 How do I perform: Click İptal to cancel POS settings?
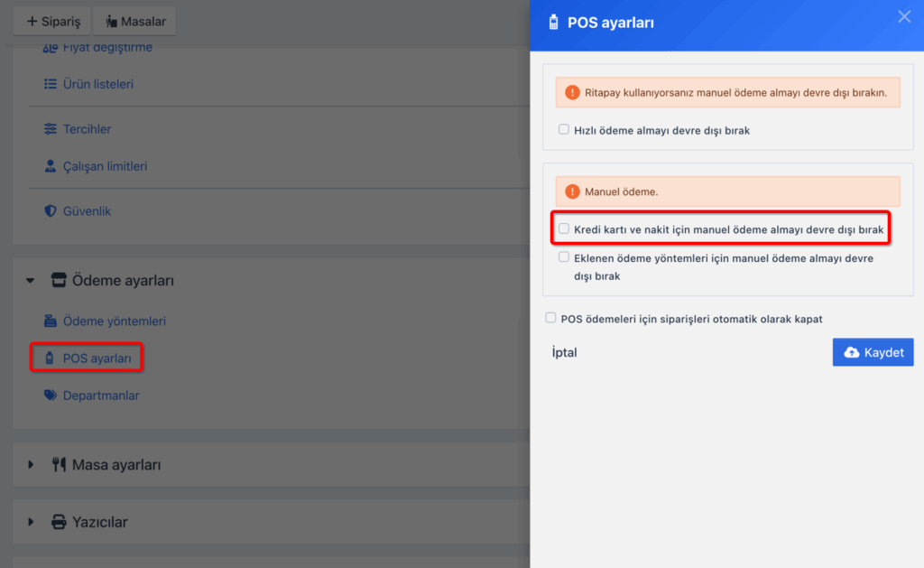pos(564,352)
